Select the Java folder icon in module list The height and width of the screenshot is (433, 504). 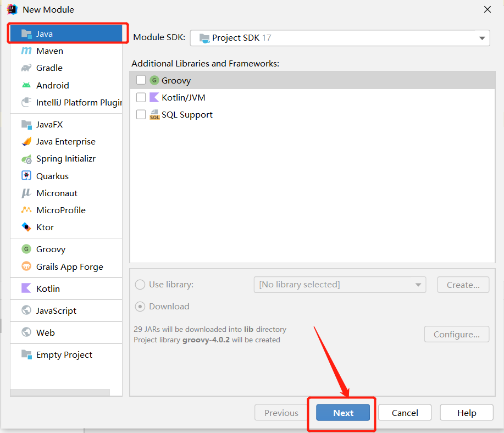point(26,34)
